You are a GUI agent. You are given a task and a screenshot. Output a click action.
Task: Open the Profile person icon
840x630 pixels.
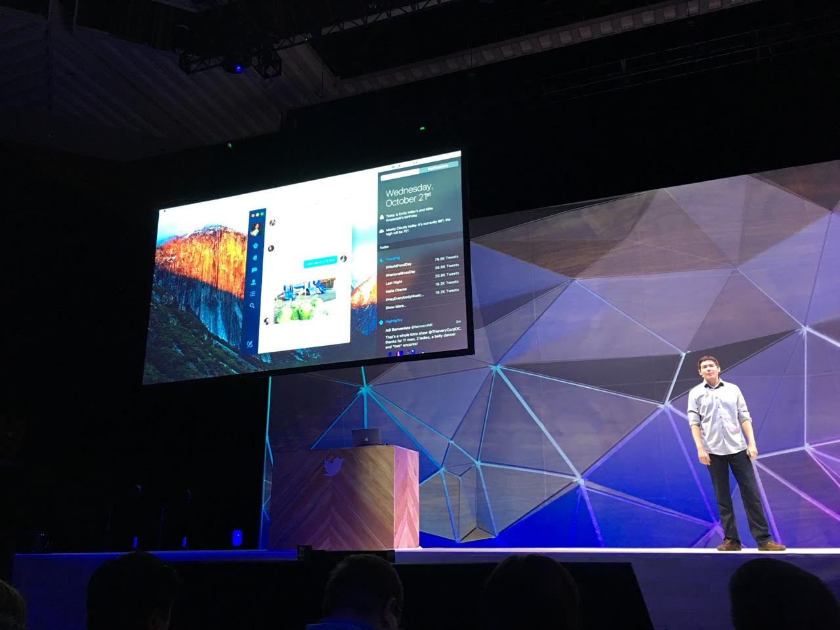click(x=253, y=282)
